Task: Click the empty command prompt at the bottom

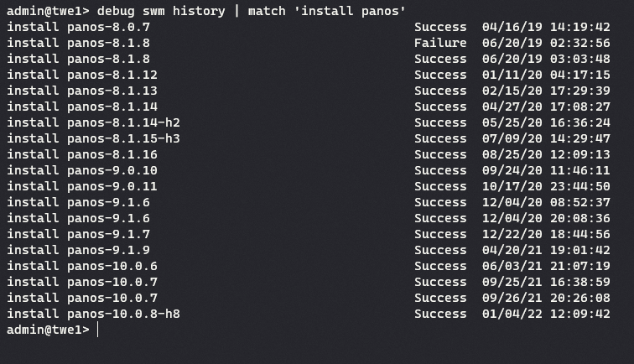Action: tap(98, 330)
